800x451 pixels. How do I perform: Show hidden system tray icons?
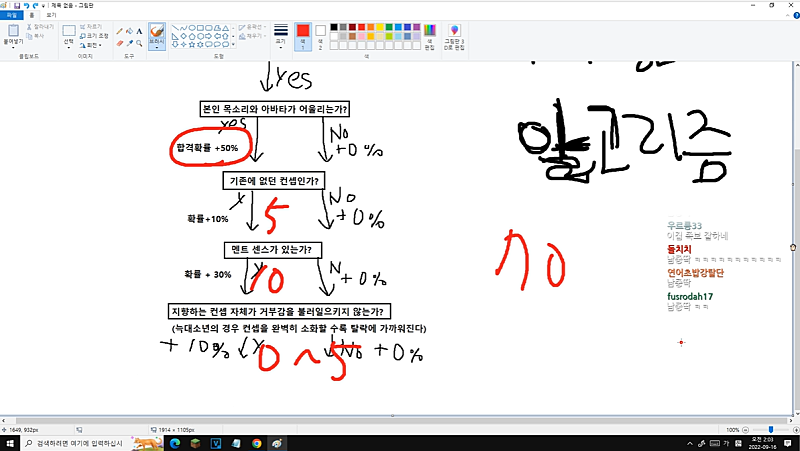pos(690,443)
